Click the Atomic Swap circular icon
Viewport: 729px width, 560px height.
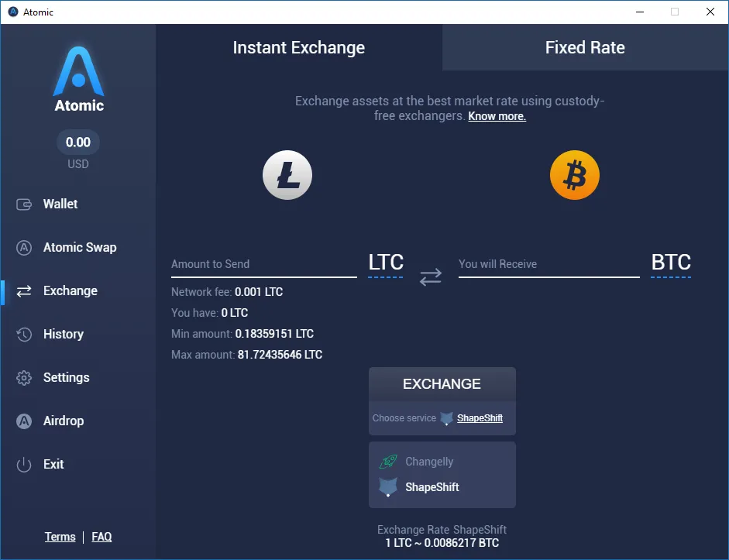(24, 248)
